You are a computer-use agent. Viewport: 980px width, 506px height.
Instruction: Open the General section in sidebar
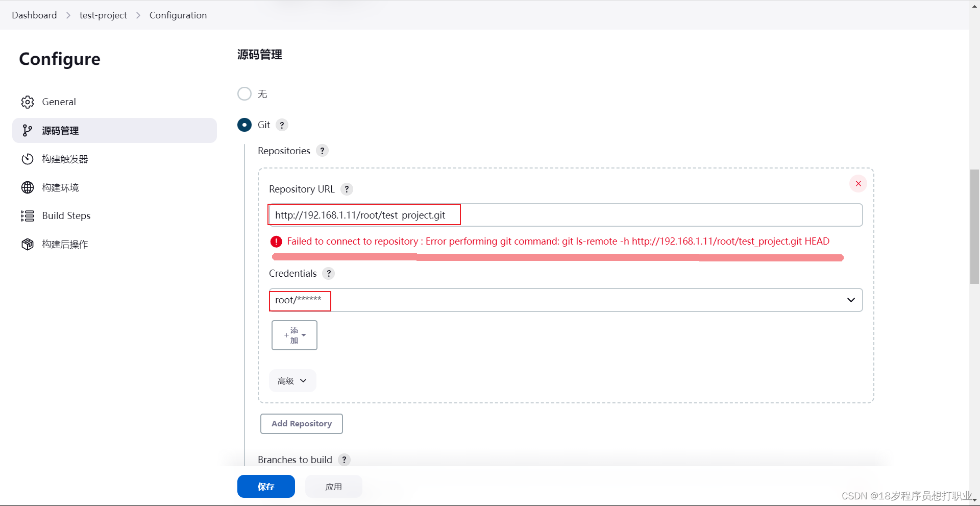[x=114, y=102]
